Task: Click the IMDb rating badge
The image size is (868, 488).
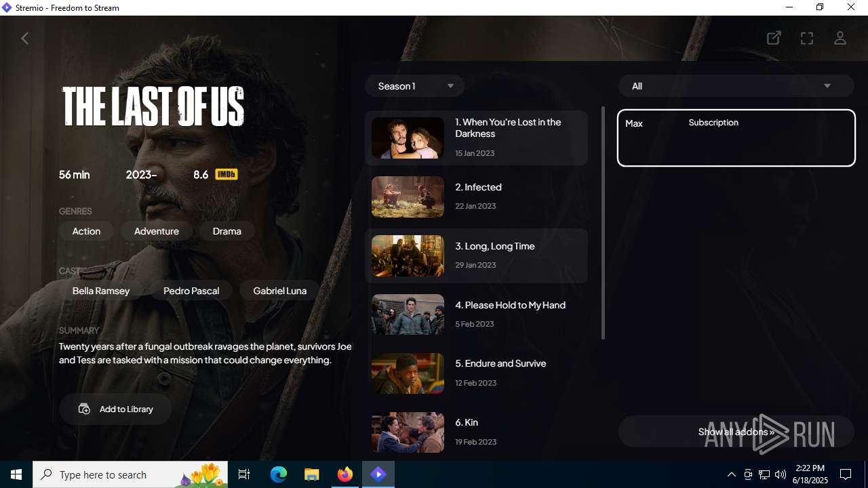Action: 226,174
